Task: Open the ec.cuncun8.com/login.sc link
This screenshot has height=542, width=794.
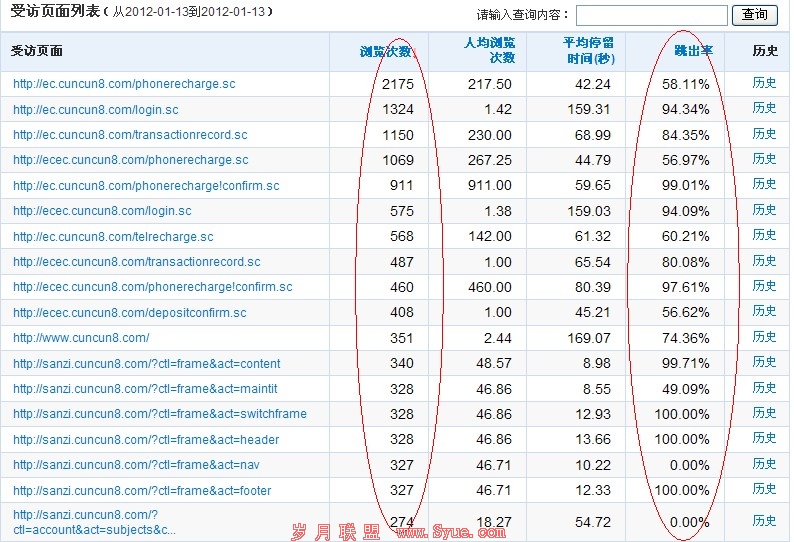Action: pyautogui.click(x=96, y=110)
